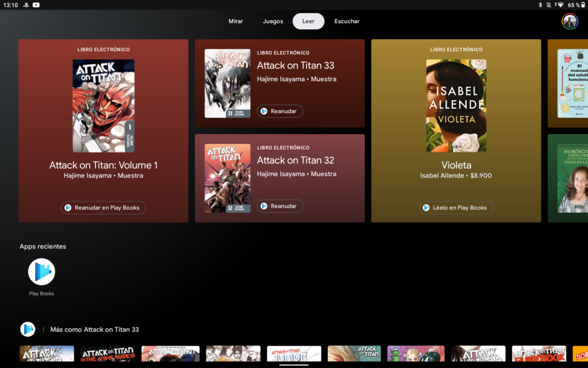Select the Leer tab
Image resolution: width=588 pixels, height=368 pixels.
[x=308, y=21]
